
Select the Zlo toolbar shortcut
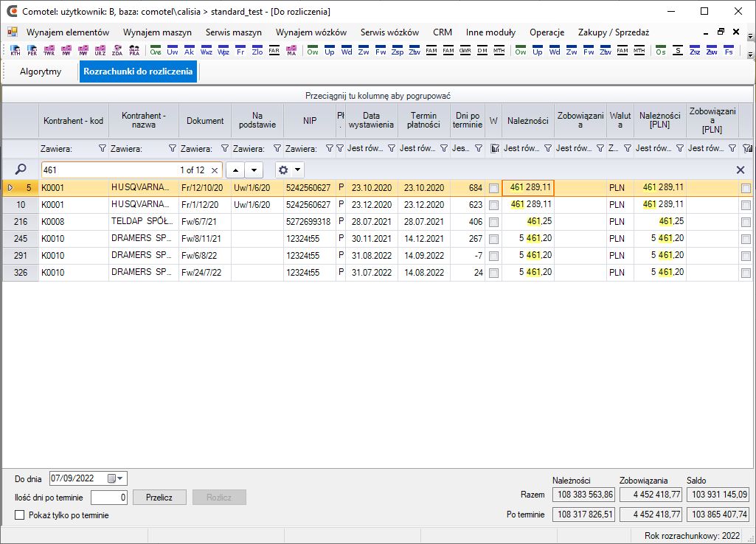257,52
